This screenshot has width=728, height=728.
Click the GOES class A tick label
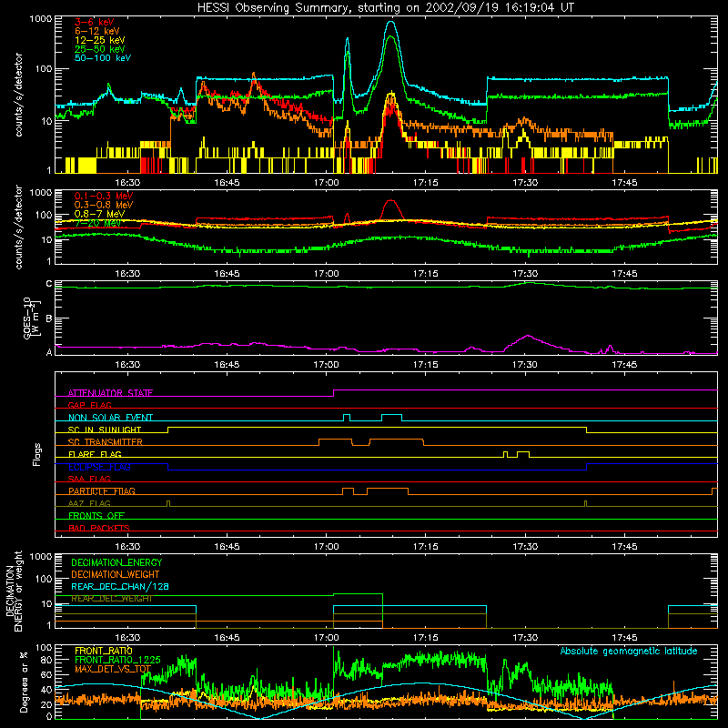[49, 352]
